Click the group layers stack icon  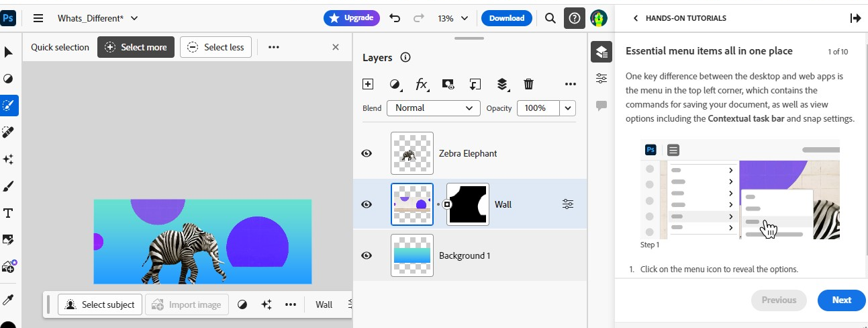502,84
